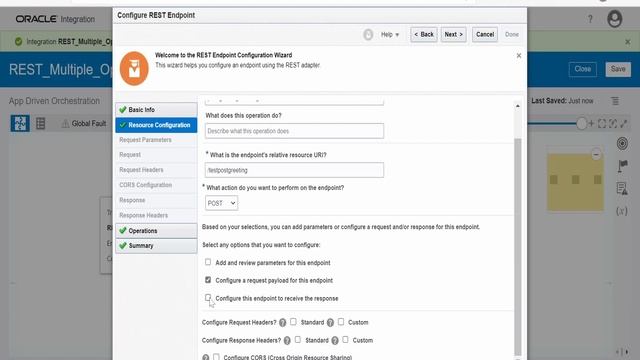Select Request Parameters wizard step

tap(145, 140)
